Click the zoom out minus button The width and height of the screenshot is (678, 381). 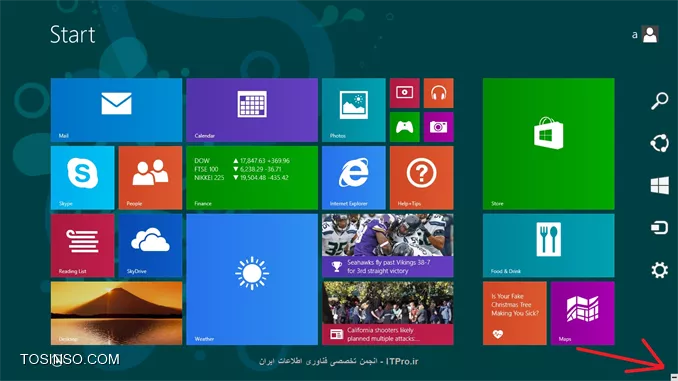pyautogui.click(x=674, y=377)
